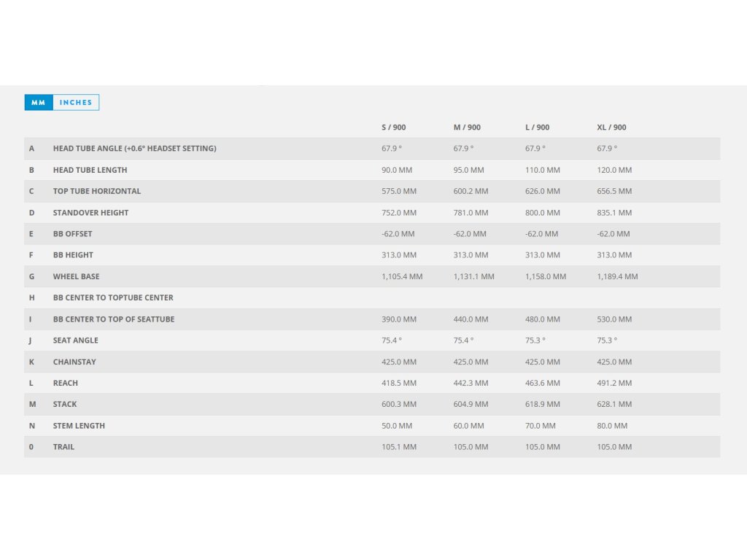This screenshot has width=747, height=560.
Task: Select the 491.2 MM reach value
Action: click(614, 383)
